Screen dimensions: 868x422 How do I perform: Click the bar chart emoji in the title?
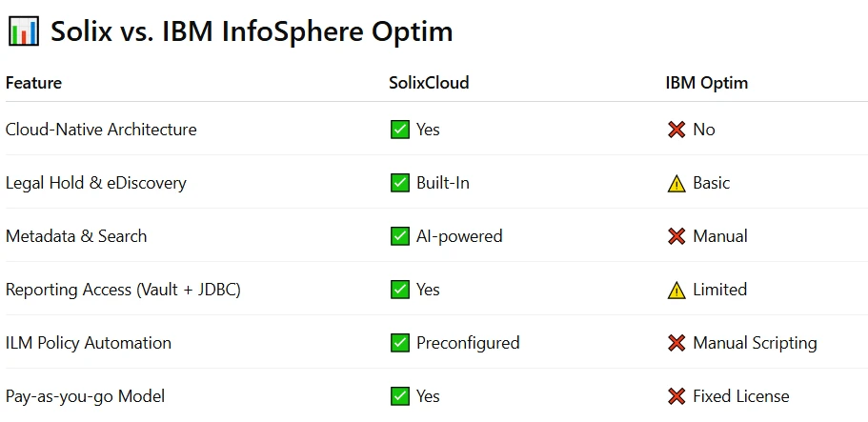tap(23, 31)
